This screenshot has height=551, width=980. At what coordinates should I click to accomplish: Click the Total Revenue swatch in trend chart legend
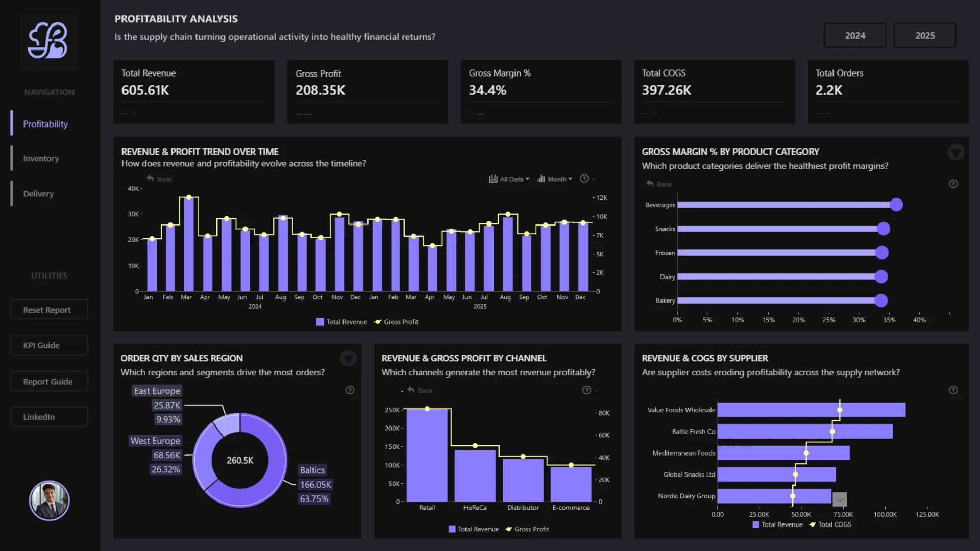click(320, 322)
